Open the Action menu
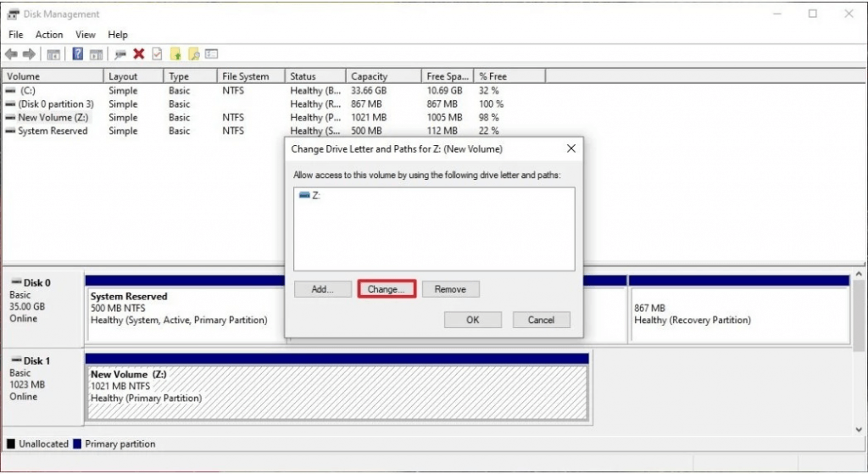This screenshot has height=474, width=868. click(49, 34)
